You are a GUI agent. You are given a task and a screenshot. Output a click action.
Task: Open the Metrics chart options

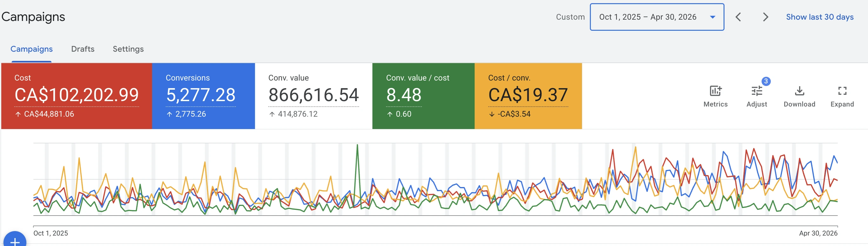click(715, 96)
